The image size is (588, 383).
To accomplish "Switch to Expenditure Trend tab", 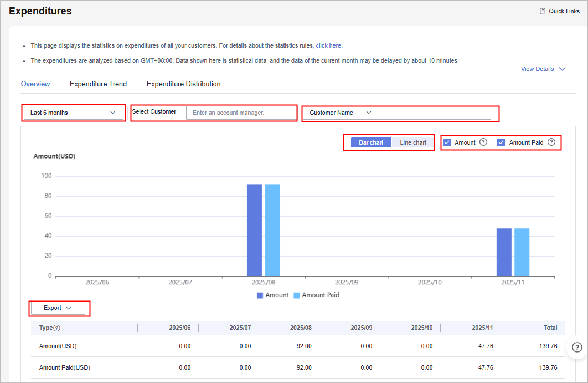I will (x=98, y=84).
